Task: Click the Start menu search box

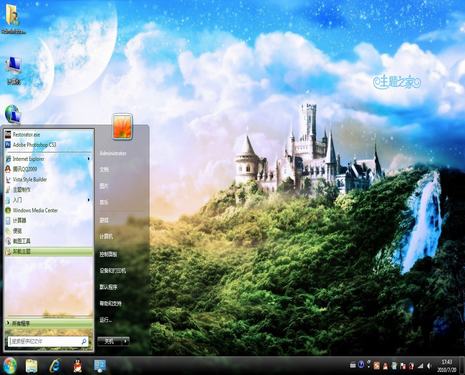Action: (x=48, y=341)
